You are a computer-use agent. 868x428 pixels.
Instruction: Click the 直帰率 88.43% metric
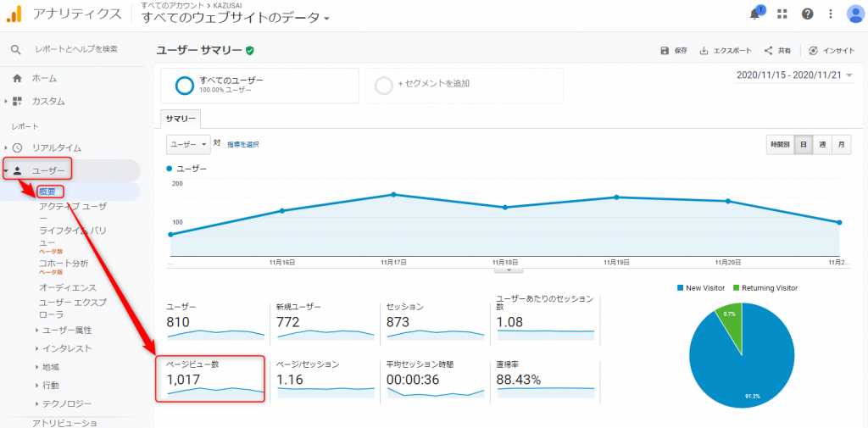(x=546, y=380)
